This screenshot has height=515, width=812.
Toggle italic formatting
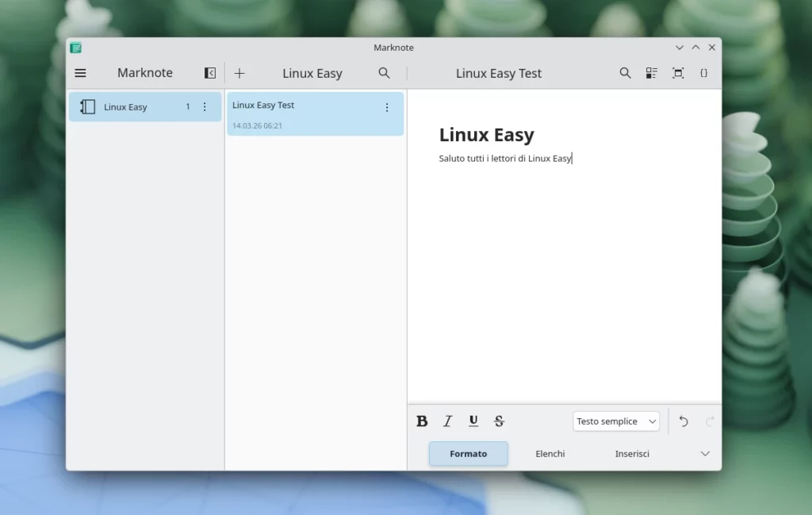pyautogui.click(x=447, y=421)
